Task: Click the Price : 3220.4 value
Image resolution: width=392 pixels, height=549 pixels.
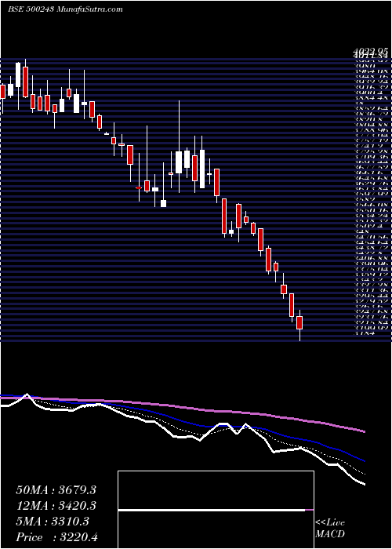Action: pos(56,537)
